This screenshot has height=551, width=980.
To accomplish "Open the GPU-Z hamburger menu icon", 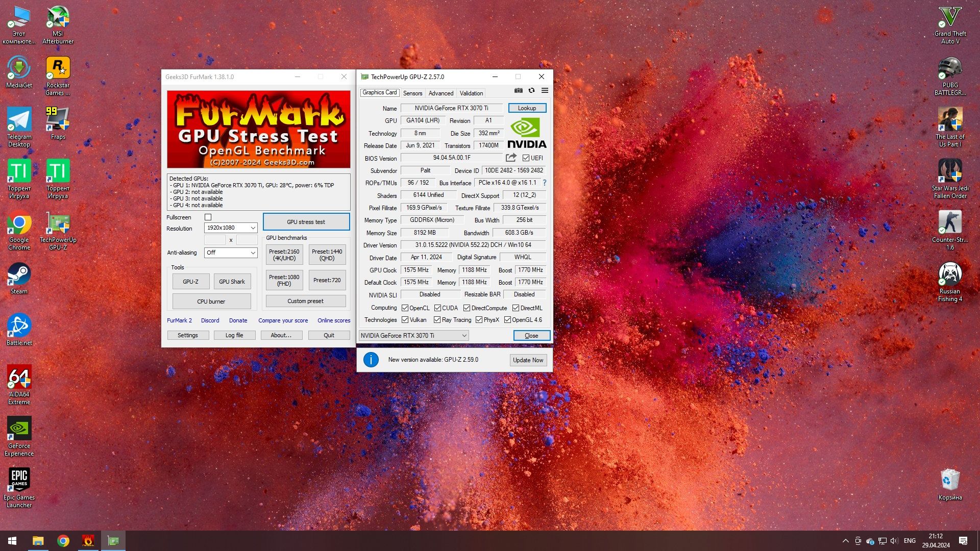I will (x=545, y=90).
